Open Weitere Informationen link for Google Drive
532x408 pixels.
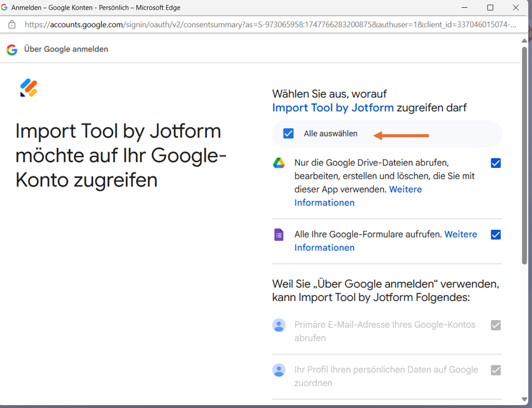point(358,196)
